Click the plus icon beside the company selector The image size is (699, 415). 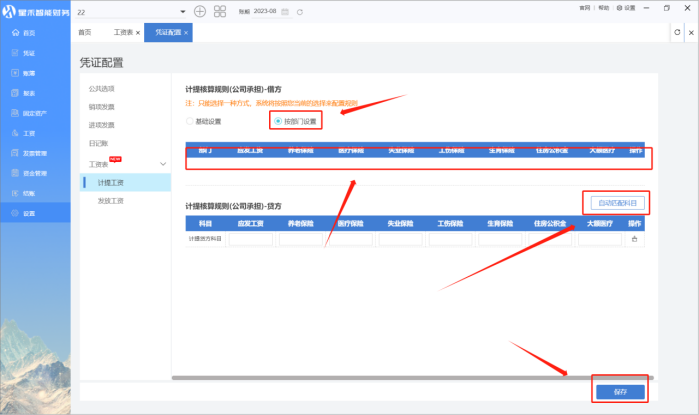pos(200,11)
